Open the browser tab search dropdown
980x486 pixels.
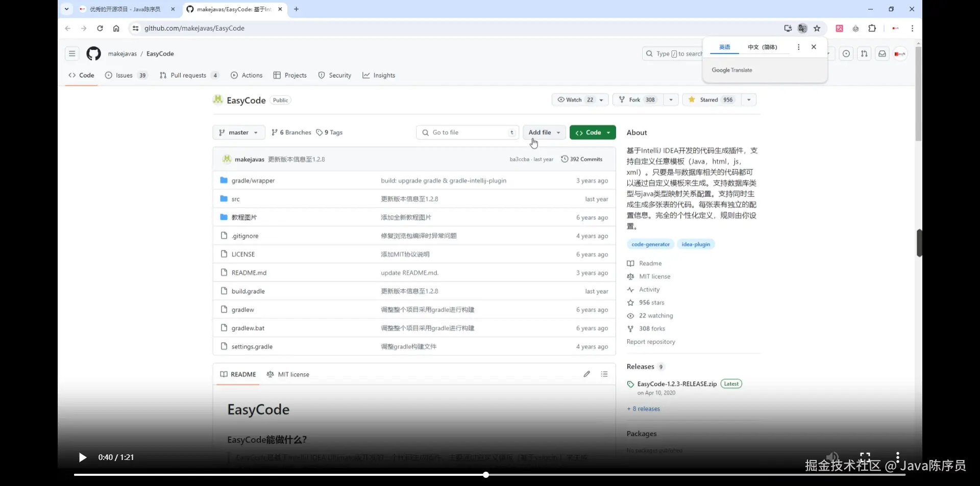click(66, 9)
